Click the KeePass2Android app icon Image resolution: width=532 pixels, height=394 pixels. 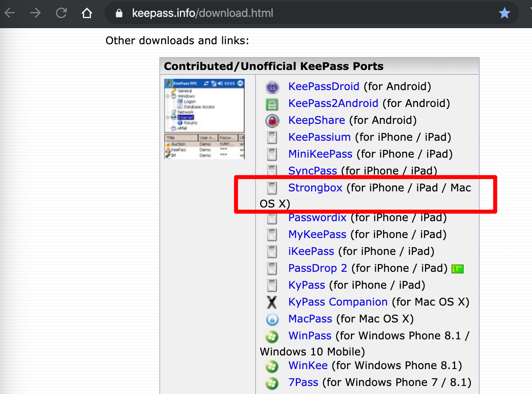coord(272,105)
